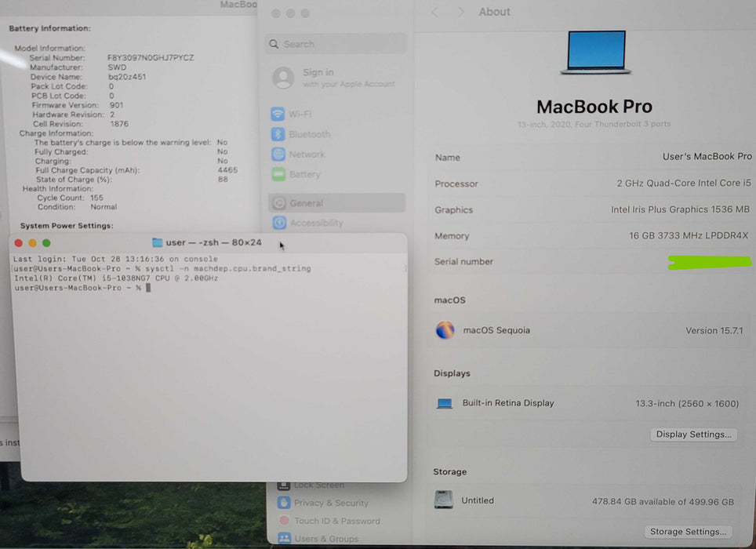The width and height of the screenshot is (756, 549).
Task: Click Firmware Version 901 row
Action: click(x=77, y=105)
